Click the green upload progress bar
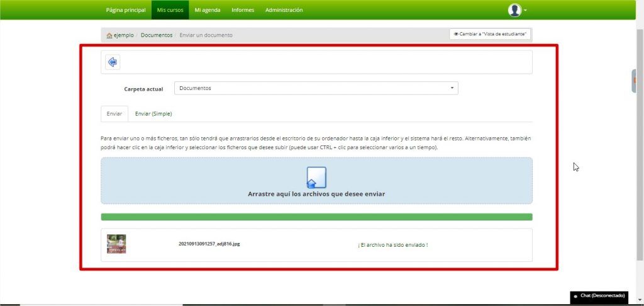Screen dimensions: 644x306 pyautogui.click(x=316, y=217)
